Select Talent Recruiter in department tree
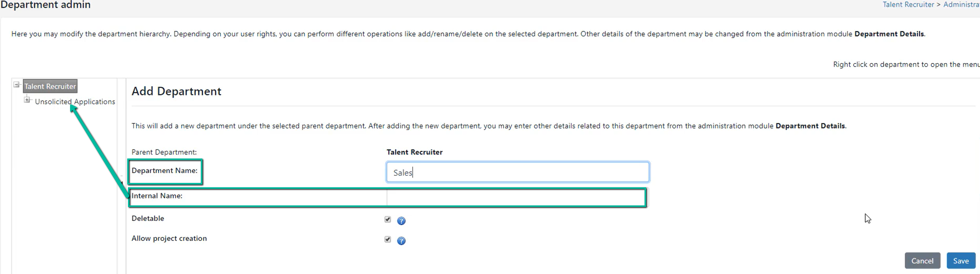Screen dimensions: 980x274 pos(50,86)
